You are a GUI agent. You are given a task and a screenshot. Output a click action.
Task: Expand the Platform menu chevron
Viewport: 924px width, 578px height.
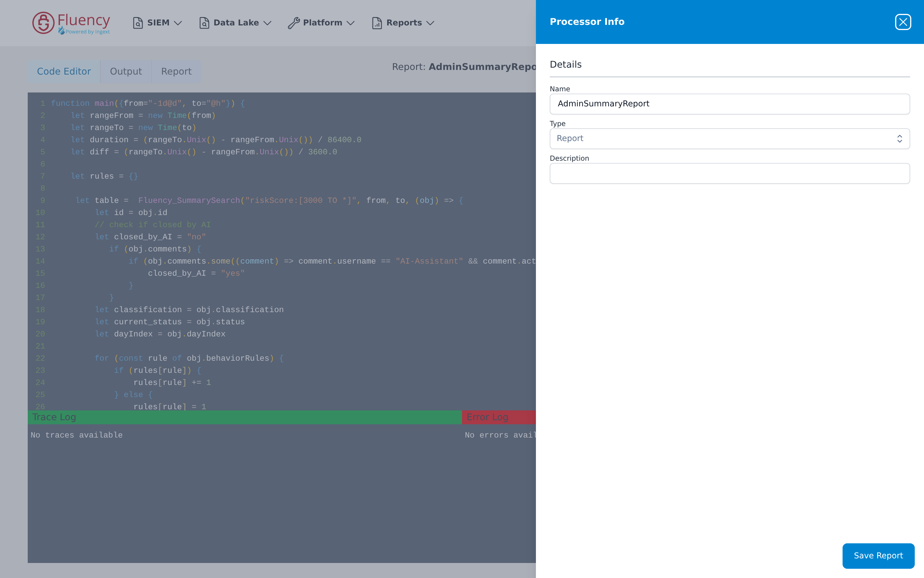(351, 23)
